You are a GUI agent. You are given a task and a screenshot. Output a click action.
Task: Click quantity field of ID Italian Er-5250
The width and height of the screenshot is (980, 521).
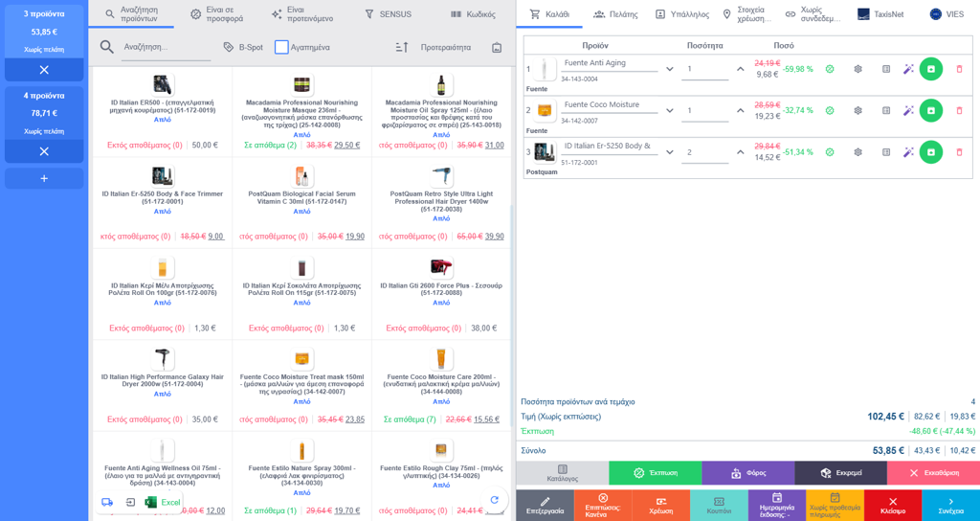pyautogui.click(x=705, y=152)
